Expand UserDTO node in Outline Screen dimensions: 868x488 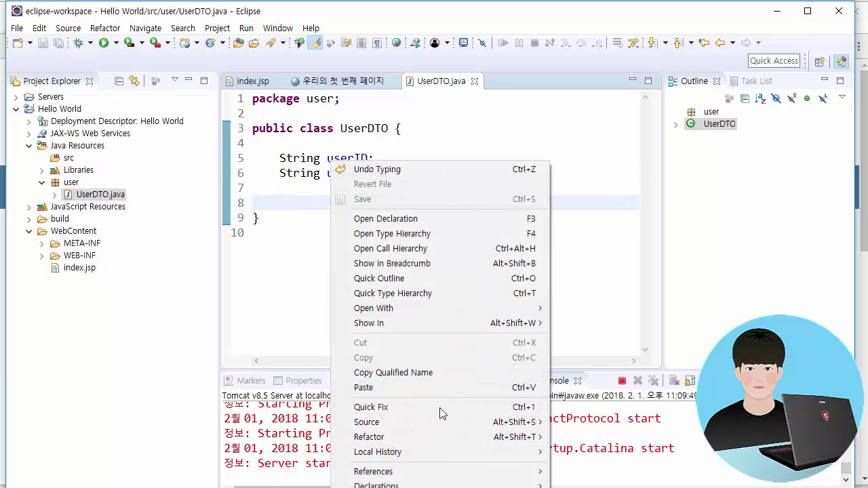point(675,124)
